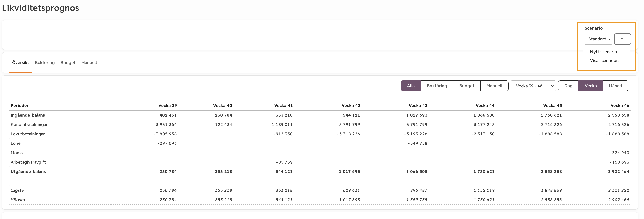Click the Vecka 42 column header
Screen dimensions: 644x219
click(351, 105)
